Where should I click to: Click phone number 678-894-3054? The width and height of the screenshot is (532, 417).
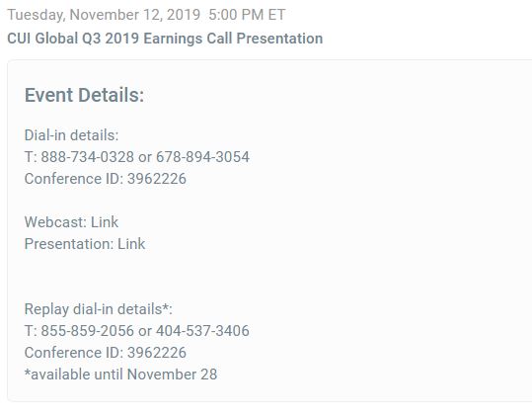tap(202, 157)
